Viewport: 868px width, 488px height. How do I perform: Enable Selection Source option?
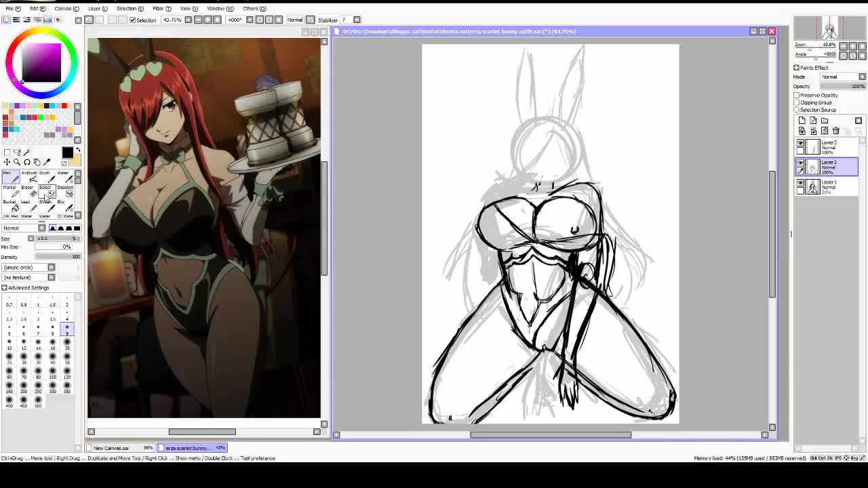point(797,110)
